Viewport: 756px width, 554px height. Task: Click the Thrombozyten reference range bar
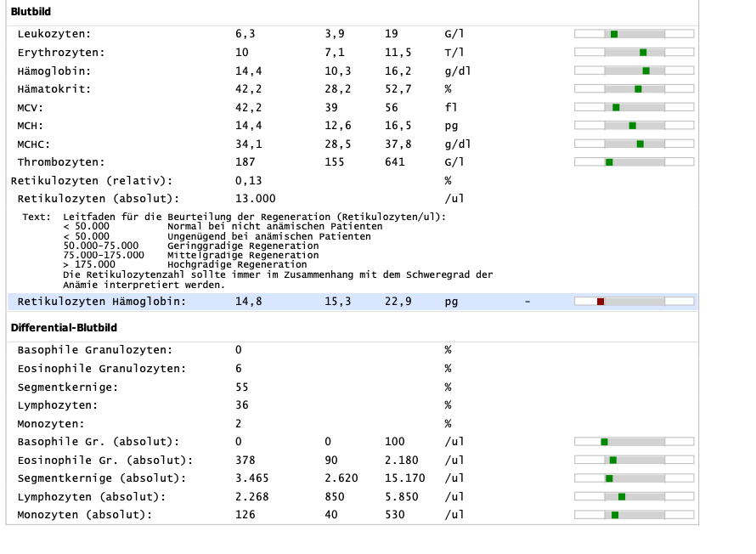634,162
